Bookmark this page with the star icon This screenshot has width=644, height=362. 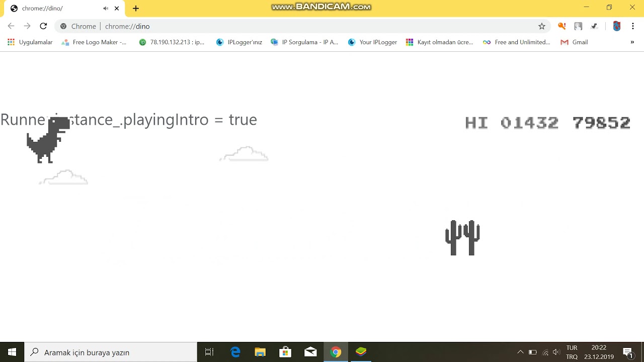(x=542, y=26)
